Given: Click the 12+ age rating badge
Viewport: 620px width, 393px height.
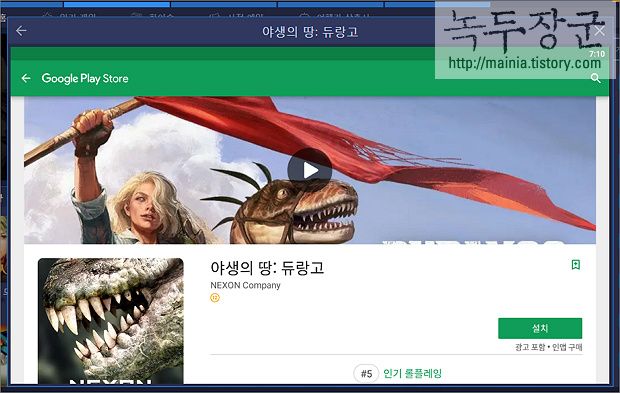Looking at the screenshot, I should tap(215, 298).
